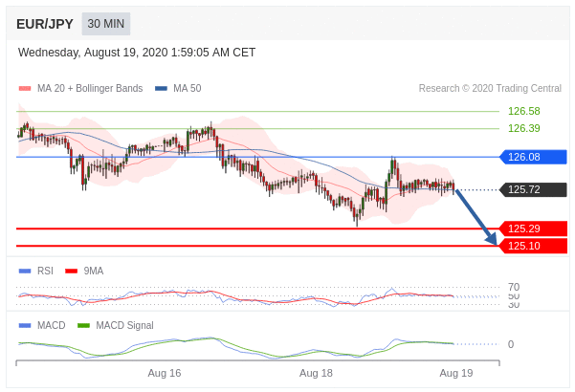Toggle the 9MA legend entry

pyautogui.click(x=84, y=271)
